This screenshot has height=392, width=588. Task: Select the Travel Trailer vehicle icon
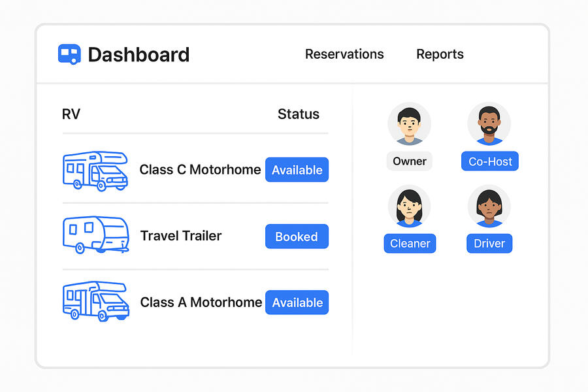click(95, 235)
